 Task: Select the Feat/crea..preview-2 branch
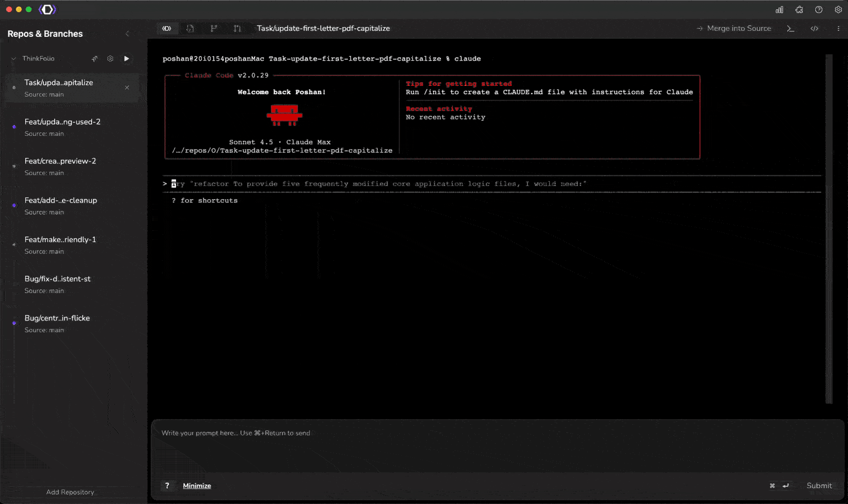72,166
